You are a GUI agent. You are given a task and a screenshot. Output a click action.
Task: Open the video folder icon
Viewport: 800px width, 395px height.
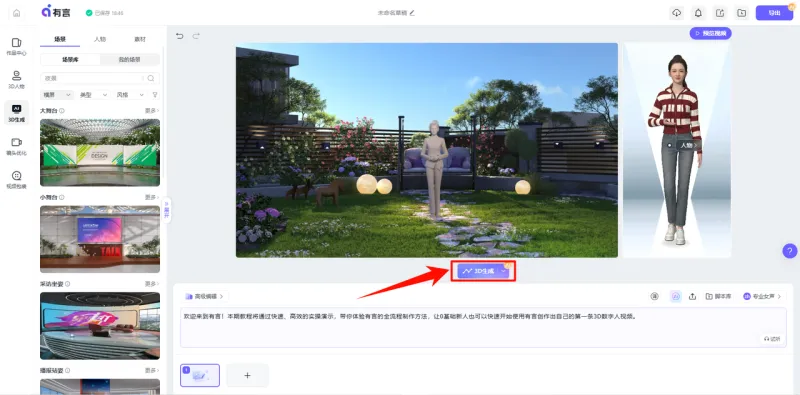(741, 13)
